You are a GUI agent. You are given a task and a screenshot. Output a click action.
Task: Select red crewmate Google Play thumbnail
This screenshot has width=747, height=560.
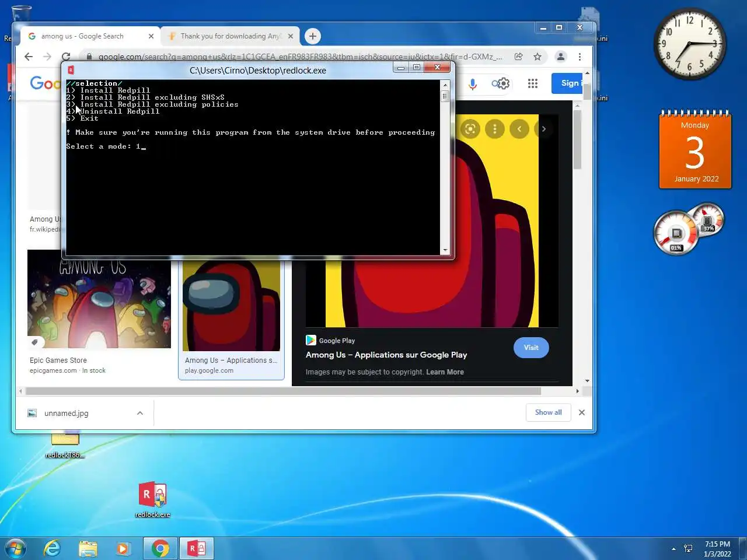[x=231, y=305]
